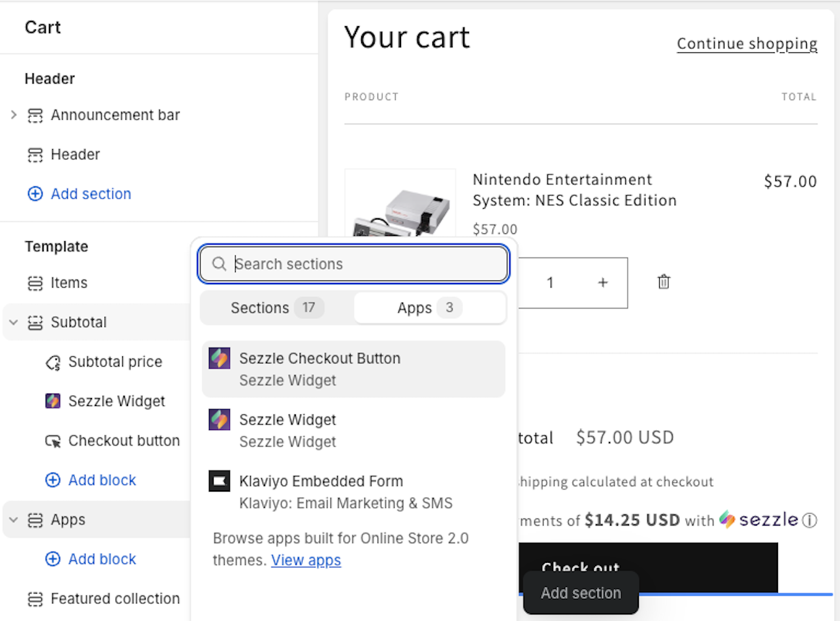Click the Subtotal price block icon

(x=53, y=362)
